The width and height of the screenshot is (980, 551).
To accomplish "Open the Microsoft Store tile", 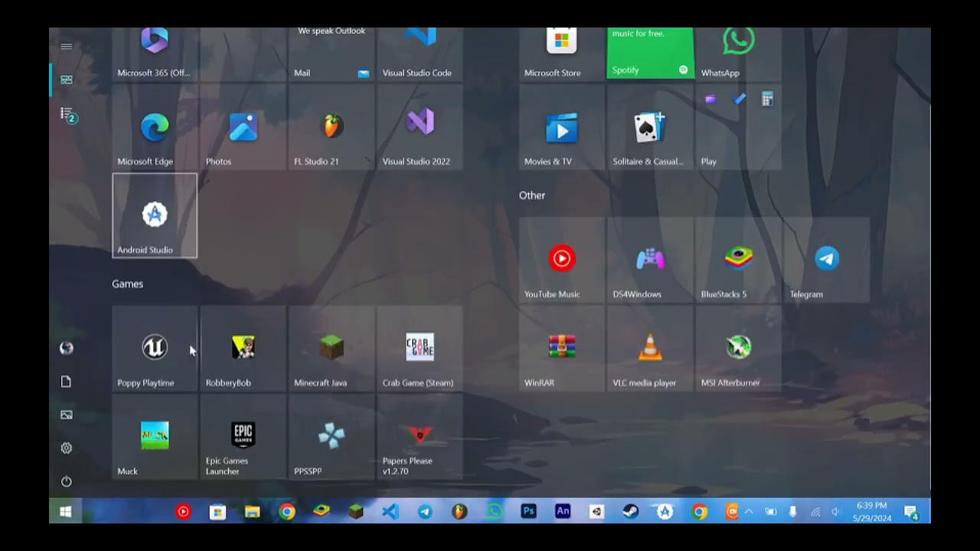I will point(561,54).
